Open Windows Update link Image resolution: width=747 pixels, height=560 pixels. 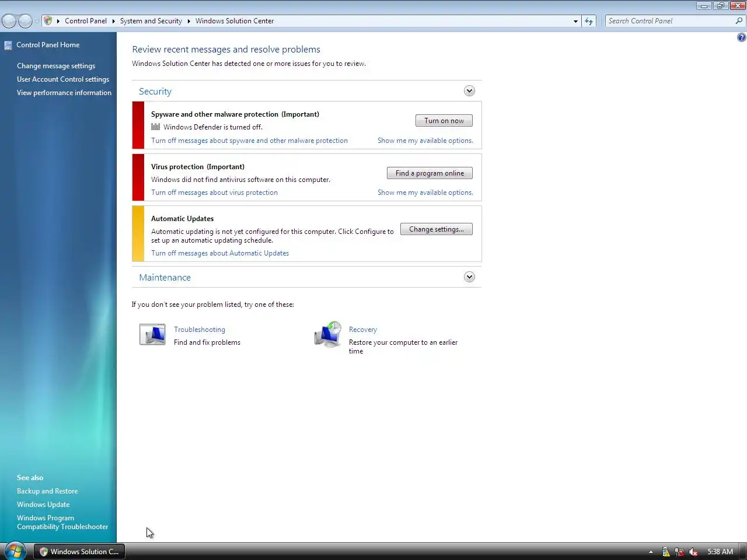43,505
